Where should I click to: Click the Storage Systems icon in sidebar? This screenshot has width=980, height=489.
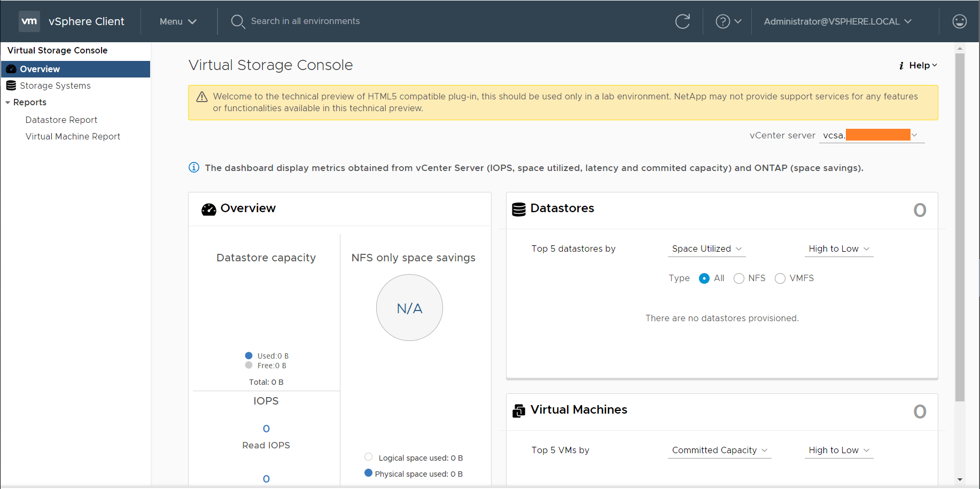click(x=11, y=85)
